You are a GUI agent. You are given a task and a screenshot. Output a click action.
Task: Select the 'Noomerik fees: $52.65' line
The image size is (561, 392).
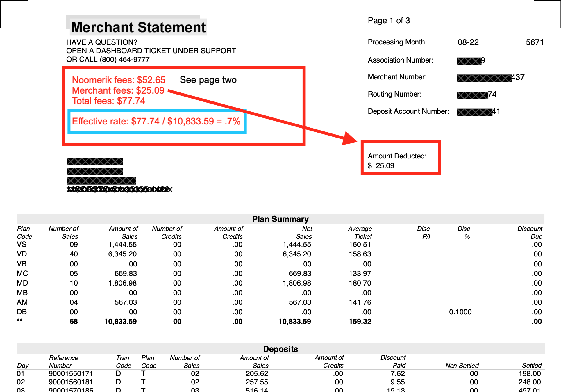coord(119,80)
